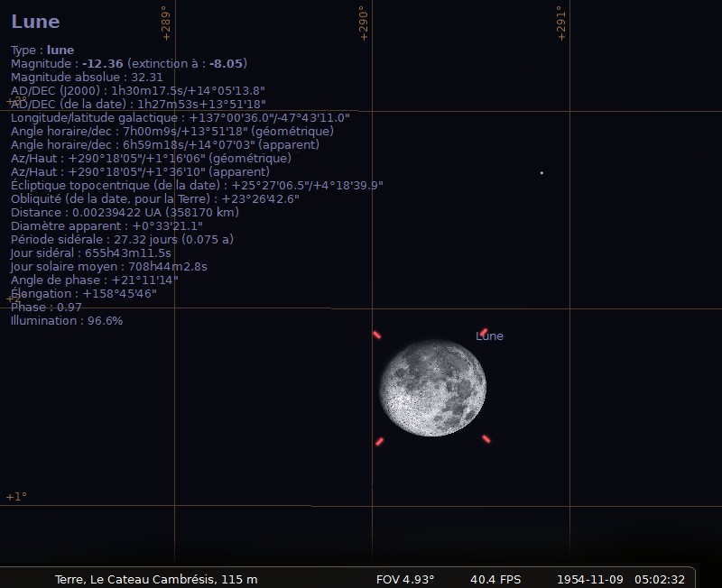This screenshot has width=722, height=588.
Task: Click the Écliptique topocentrique line
Action: (x=197, y=186)
